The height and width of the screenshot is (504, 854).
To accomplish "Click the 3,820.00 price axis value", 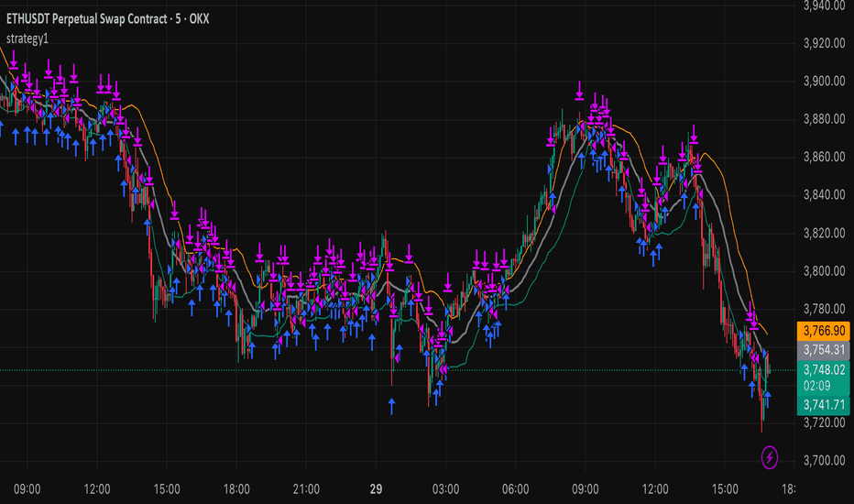I will click(x=824, y=233).
